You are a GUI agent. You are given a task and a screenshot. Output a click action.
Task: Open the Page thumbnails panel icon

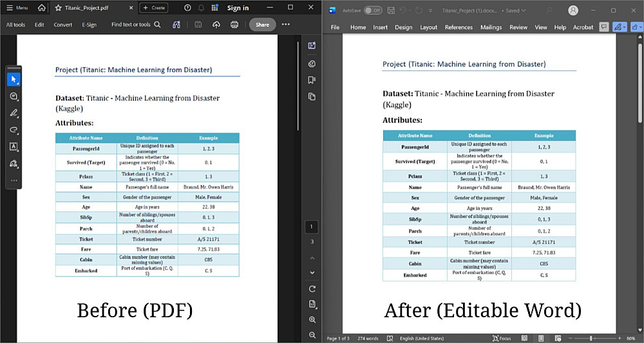point(312,97)
